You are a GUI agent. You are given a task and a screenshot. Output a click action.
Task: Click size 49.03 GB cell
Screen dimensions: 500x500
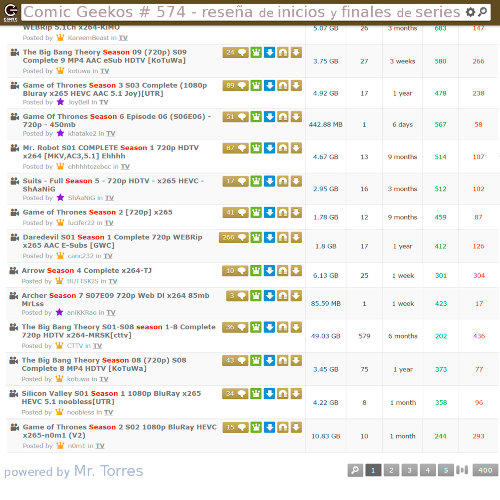[325, 336]
